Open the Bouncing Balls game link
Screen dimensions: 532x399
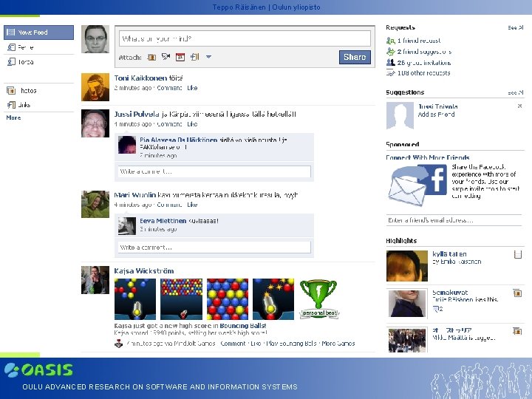pyautogui.click(x=243, y=326)
